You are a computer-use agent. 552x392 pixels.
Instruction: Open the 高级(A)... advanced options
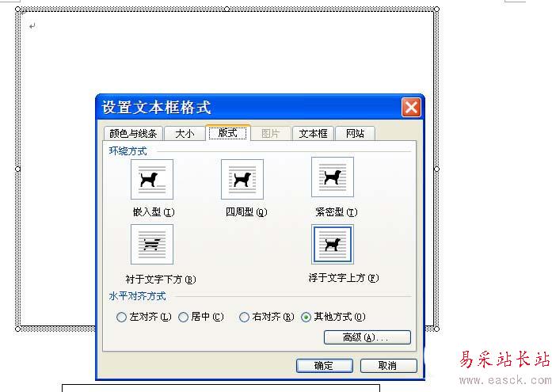(x=367, y=337)
